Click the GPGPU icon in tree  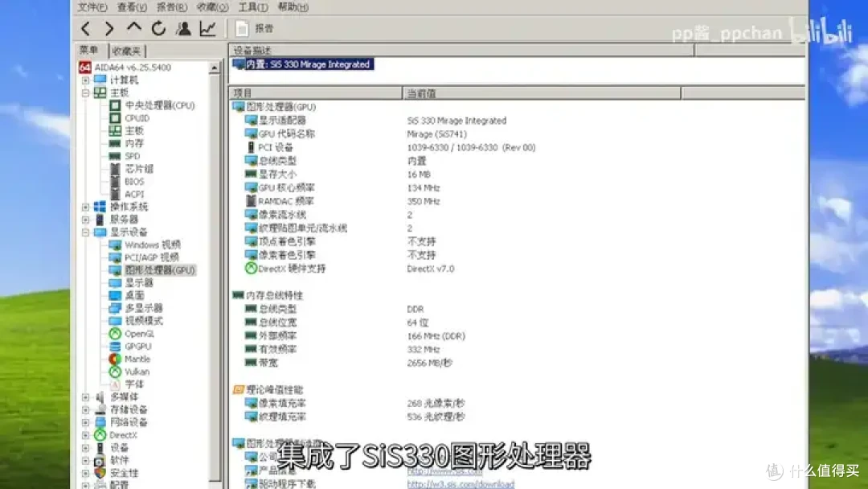tap(115, 347)
